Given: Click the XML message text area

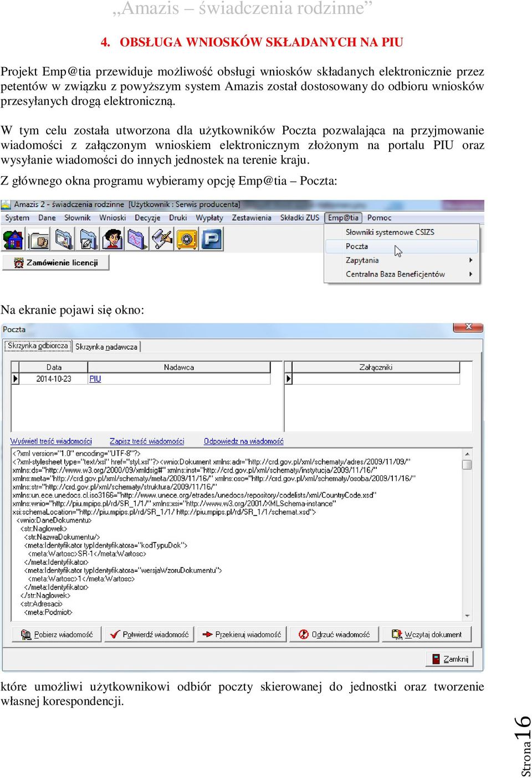Looking at the screenshot, I should point(237,534).
